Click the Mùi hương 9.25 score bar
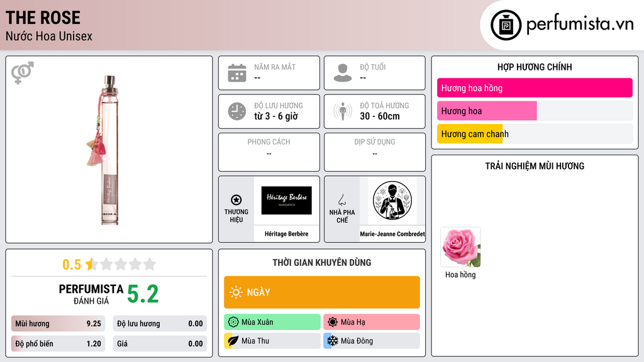Screen dimensions: 644x362 click(x=58, y=324)
